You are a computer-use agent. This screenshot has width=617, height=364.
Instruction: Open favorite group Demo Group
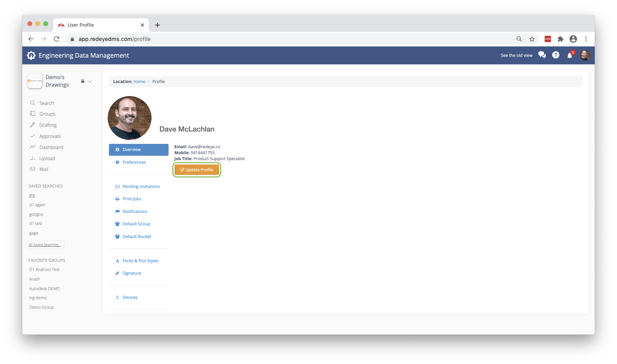pos(42,308)
